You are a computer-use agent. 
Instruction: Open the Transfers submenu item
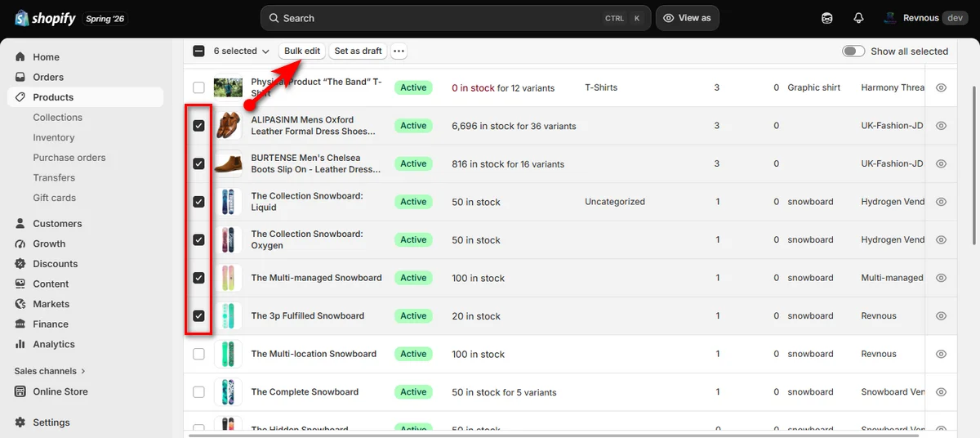[54, 177]
